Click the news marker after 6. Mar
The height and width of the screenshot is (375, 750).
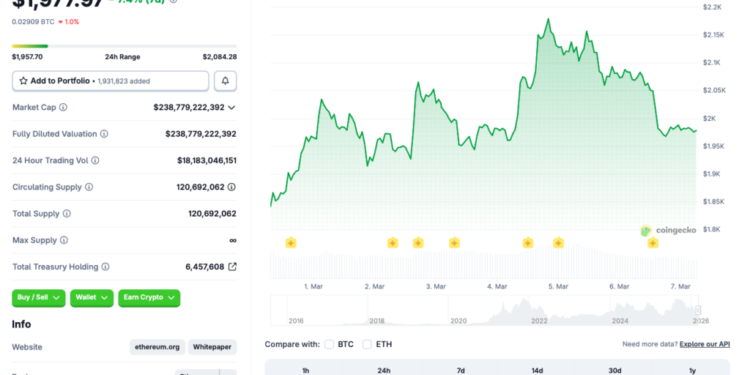pyautogui.click(x=653, y=243)
